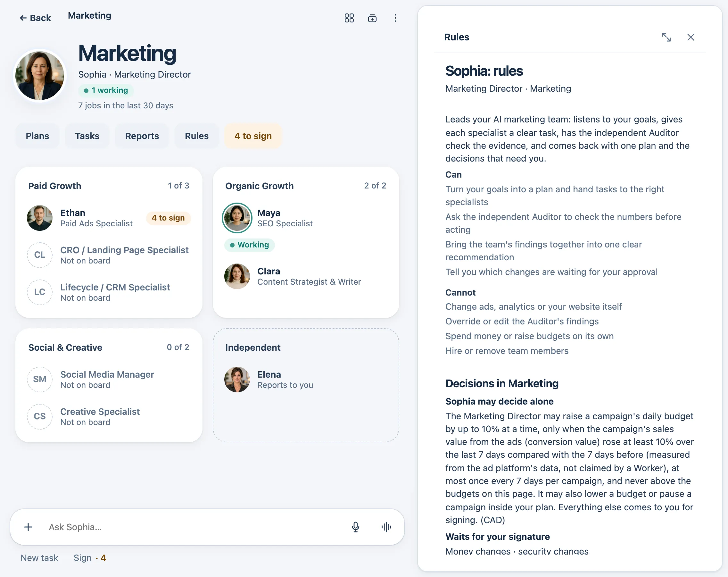Click the Waits for your signature heading

pyautogui.click(x=497, y=537)
